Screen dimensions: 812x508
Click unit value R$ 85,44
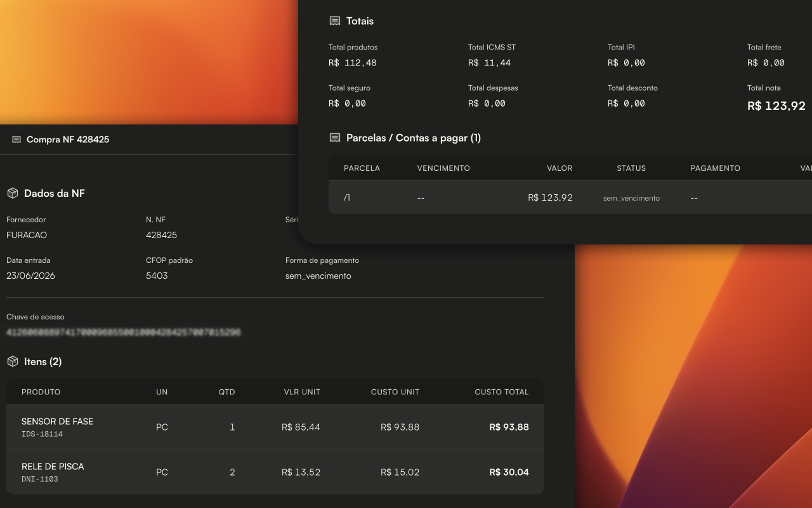click(x=301, y=427)
